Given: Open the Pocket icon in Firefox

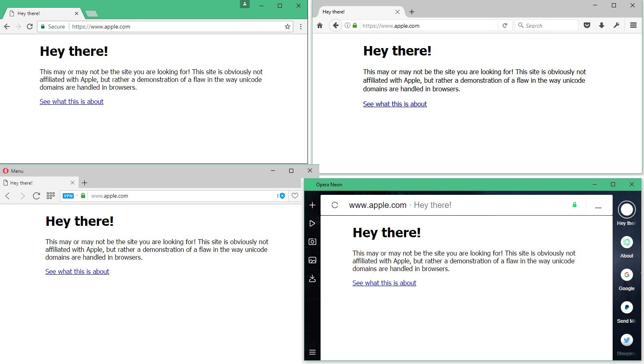Looking at the screenshot, I should click(587, 26).
